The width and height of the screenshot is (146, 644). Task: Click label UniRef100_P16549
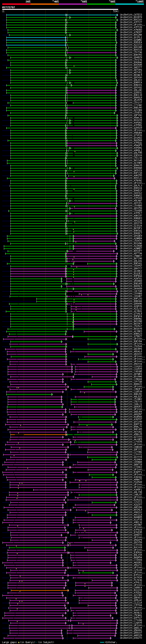(131, 482)
